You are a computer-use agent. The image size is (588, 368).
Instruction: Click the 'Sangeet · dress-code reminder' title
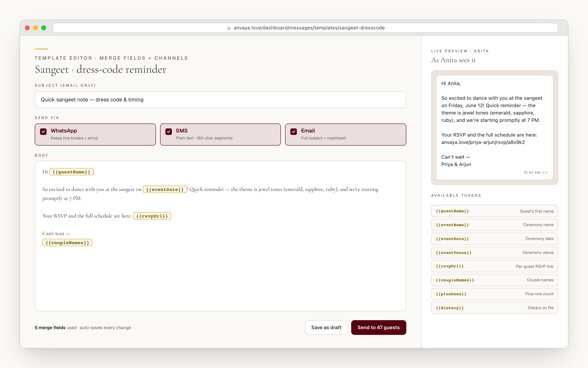[101, 70]
